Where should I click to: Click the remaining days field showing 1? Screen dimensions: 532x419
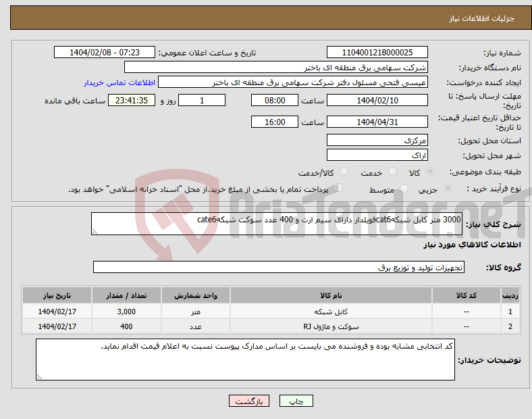202,100
